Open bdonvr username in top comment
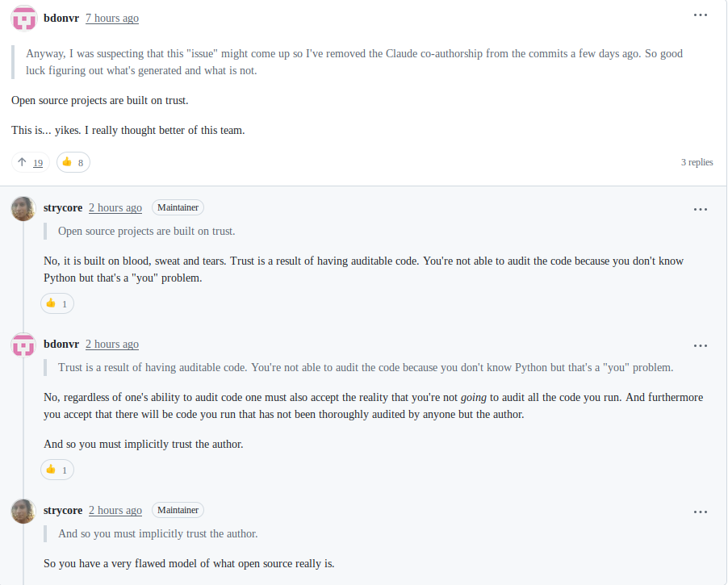728x585 pixels. click(61, 18)
